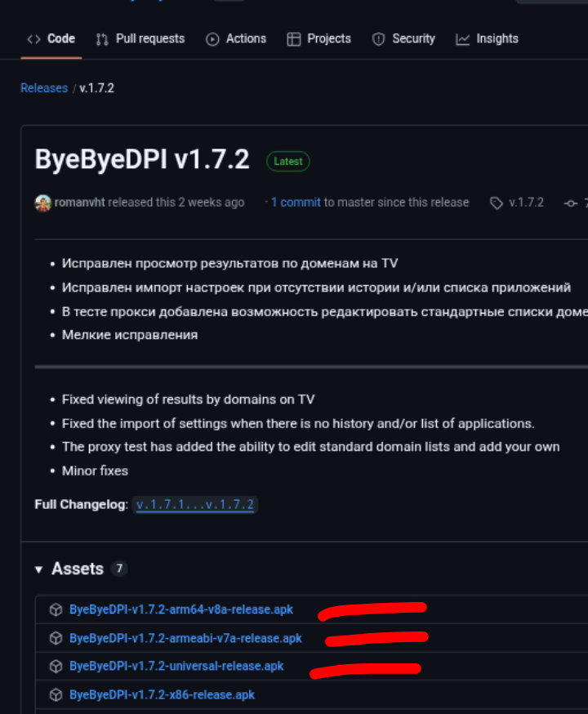
Task: Click the Latest release badge
Action: click(x=288, y=162)
